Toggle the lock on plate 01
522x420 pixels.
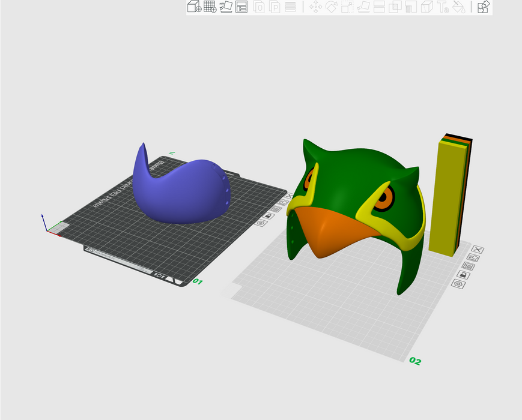(269, 215)
